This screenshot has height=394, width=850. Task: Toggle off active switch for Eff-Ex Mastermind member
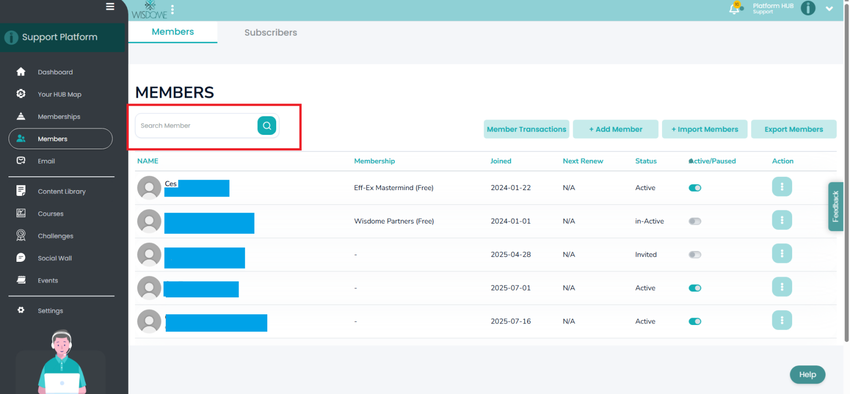[694, 188]
